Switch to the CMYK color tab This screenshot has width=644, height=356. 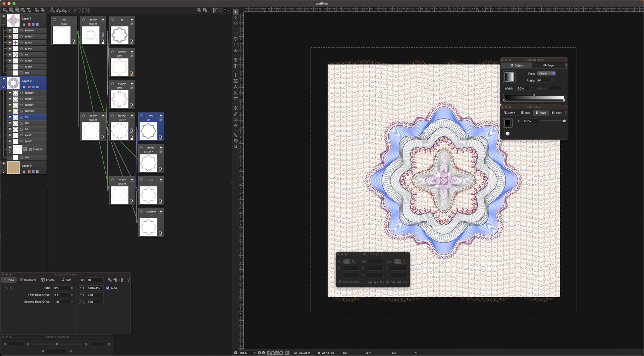509,113
